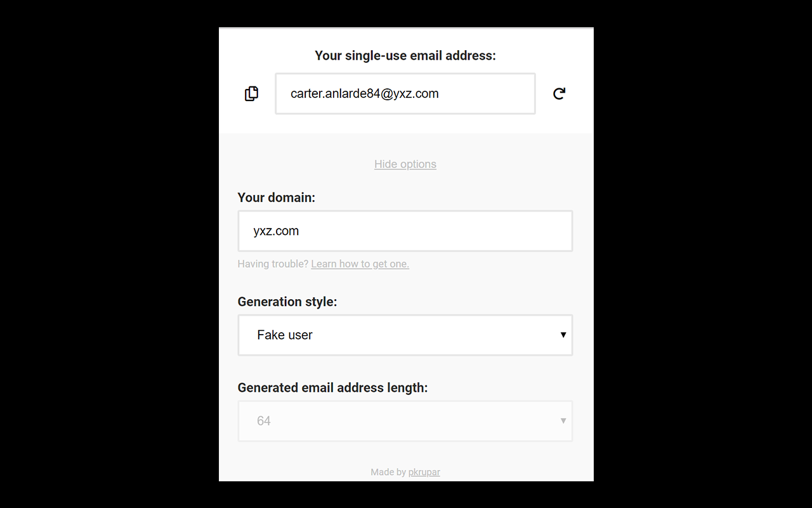The image size is (812, 508).
Task: Open the Generation style combo box
Action: point(405,335)
